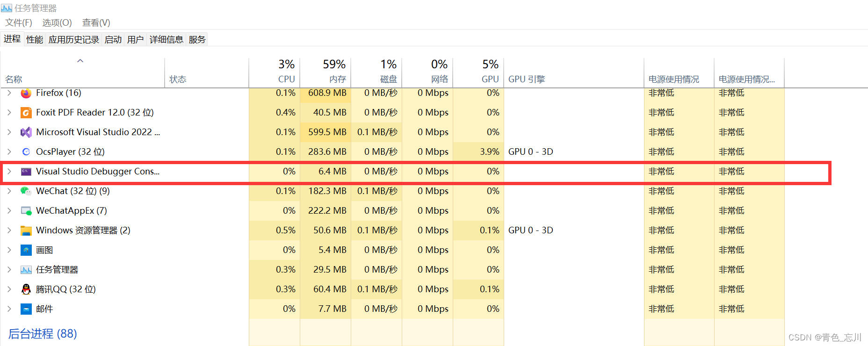868x346 pixels.
Task: Click the Visual Studio Debugger Console icon
Action: [x=26, y=172]
